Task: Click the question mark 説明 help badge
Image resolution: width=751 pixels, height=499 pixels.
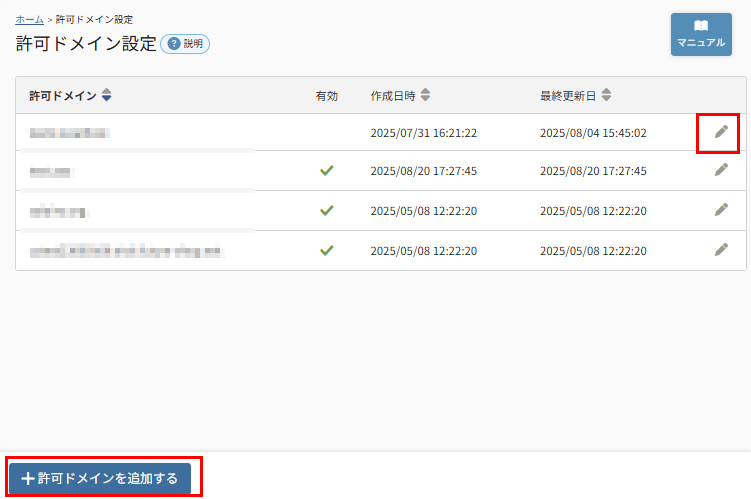Action: tap(185, 44)
